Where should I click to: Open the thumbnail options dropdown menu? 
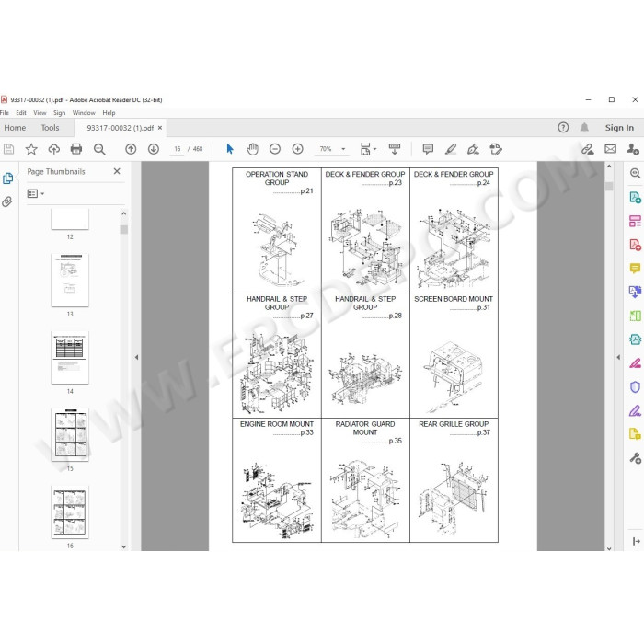pos(36,193)
